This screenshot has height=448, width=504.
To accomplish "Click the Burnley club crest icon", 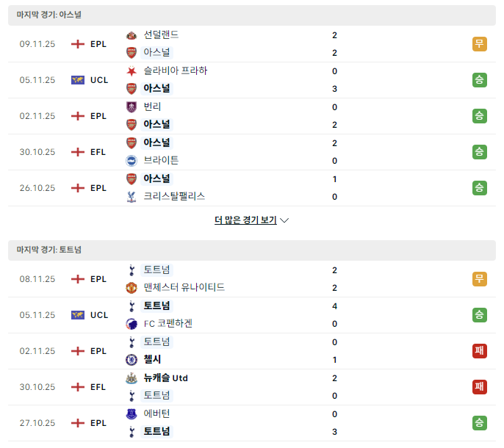I will click(131, 107).
